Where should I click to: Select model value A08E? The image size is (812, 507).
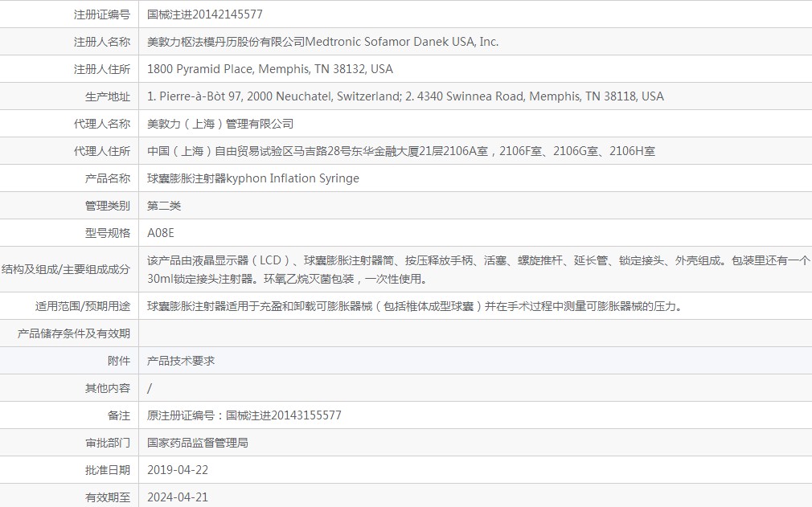click(x=161, y=233)
